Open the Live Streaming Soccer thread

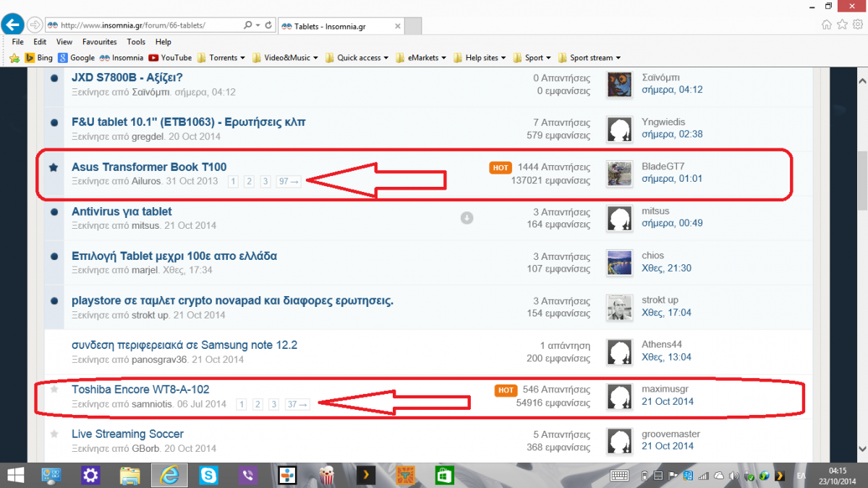pyautogui.click(x=127, y=434)
